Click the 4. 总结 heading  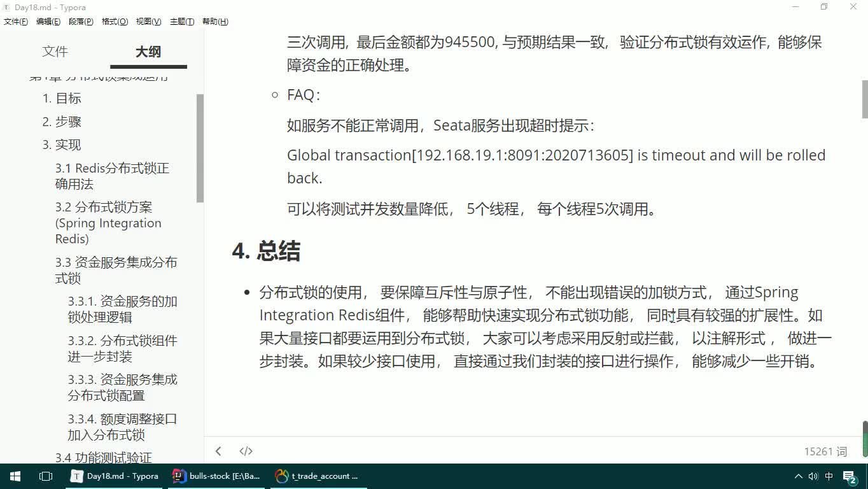click(x=266, y=251)
